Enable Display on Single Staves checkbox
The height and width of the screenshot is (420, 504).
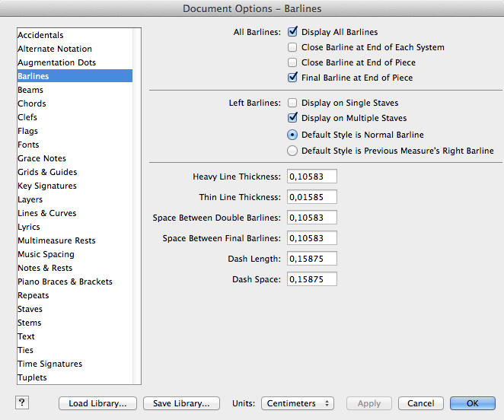click(x=292, y=103)
